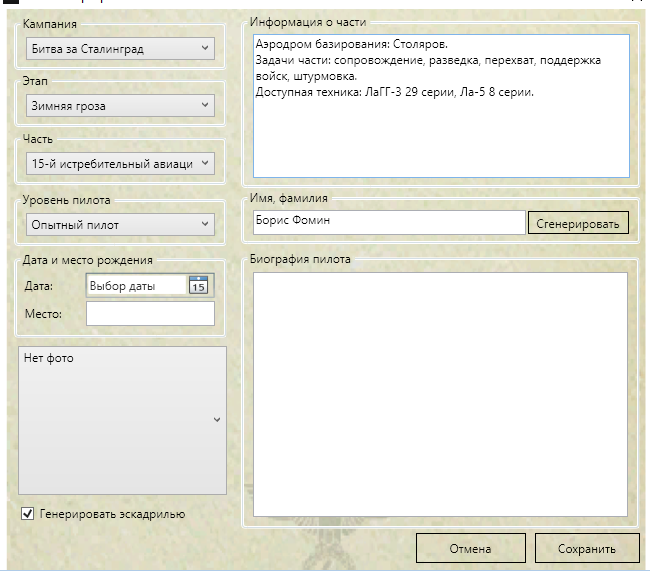Click the Отмена button
The height and width of the screenshot is (571, 650).
pos(471,548)
